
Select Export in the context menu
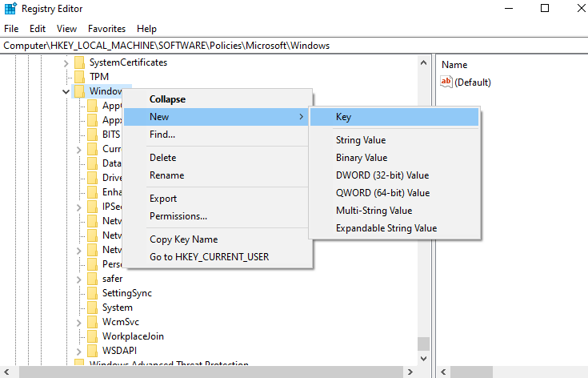point(218,199)
